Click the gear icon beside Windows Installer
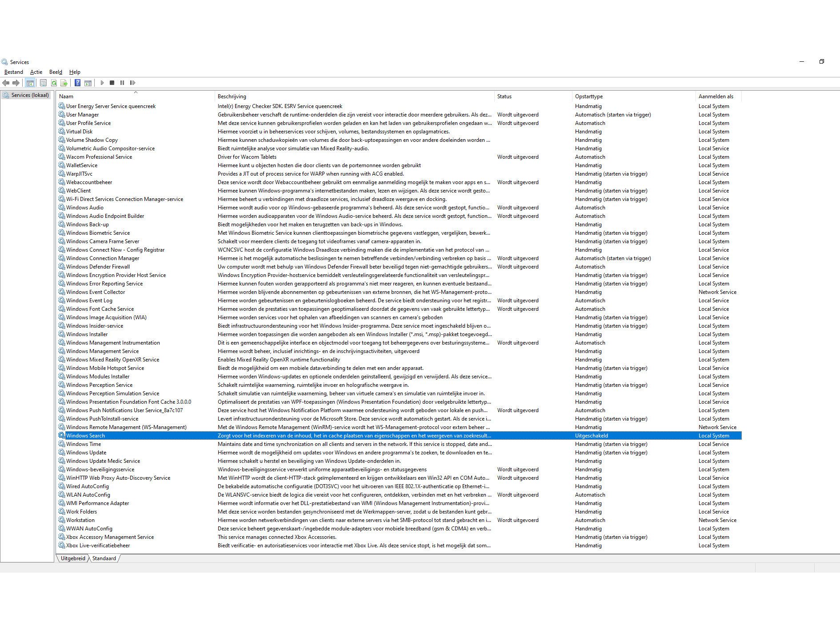 point(62,334)
